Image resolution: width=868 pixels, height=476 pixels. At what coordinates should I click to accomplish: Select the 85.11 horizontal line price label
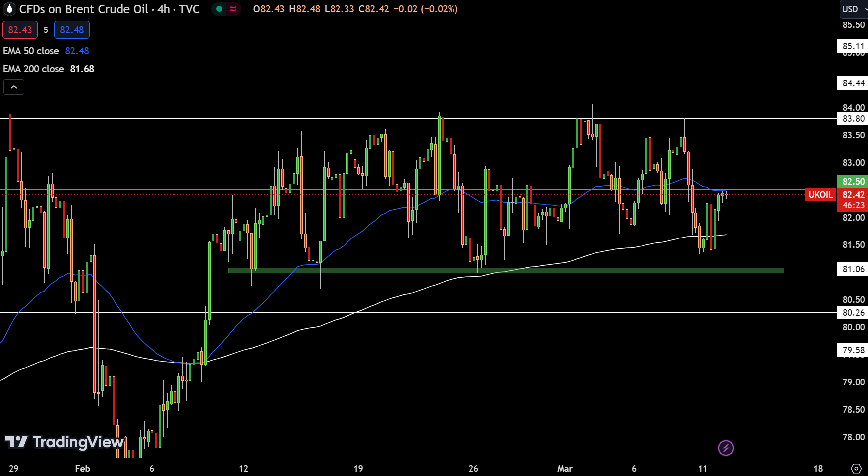pyautogui.click(x=853, y=46)
